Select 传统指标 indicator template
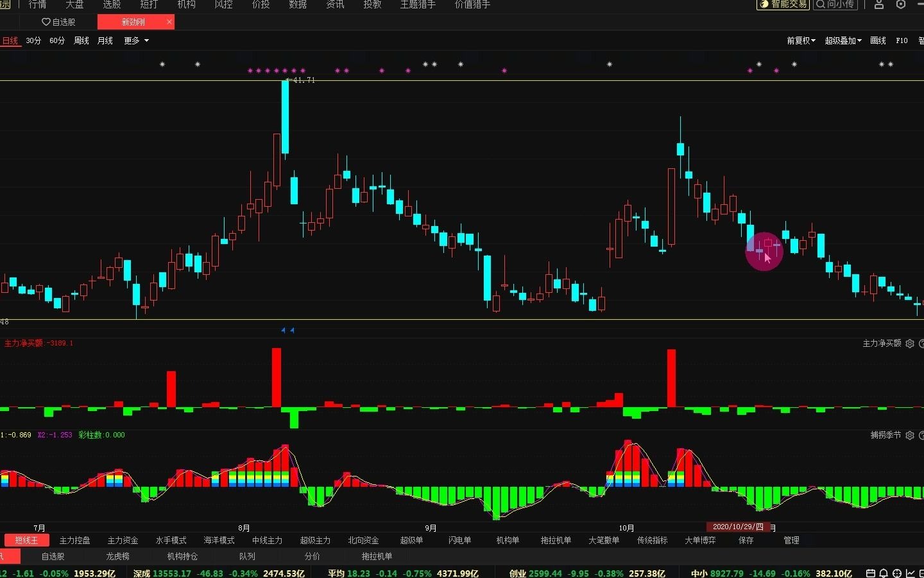The height and width of the screenshot is (578, 924). click(x=652, y=540)
